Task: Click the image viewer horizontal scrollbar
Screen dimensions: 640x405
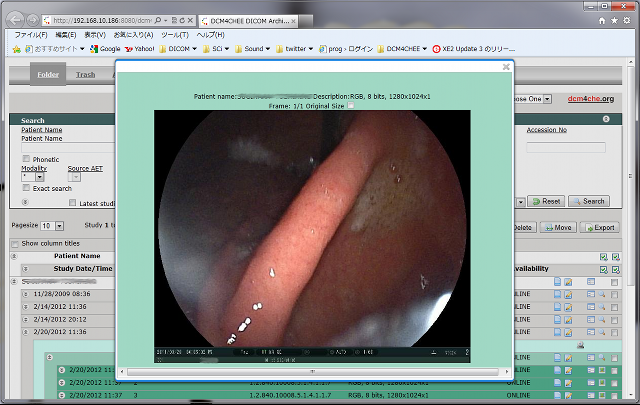Action: coord(313,372)
